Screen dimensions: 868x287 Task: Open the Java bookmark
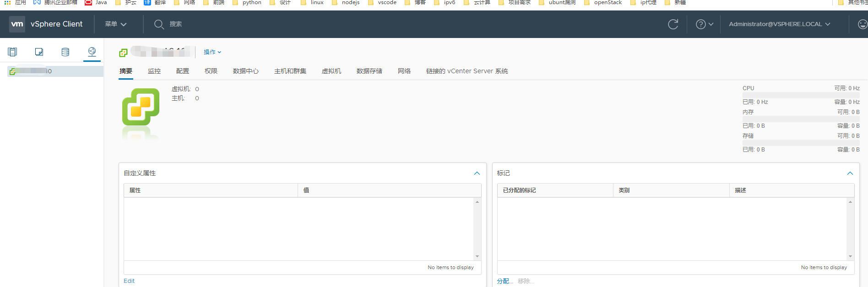[x=96, y=3]
